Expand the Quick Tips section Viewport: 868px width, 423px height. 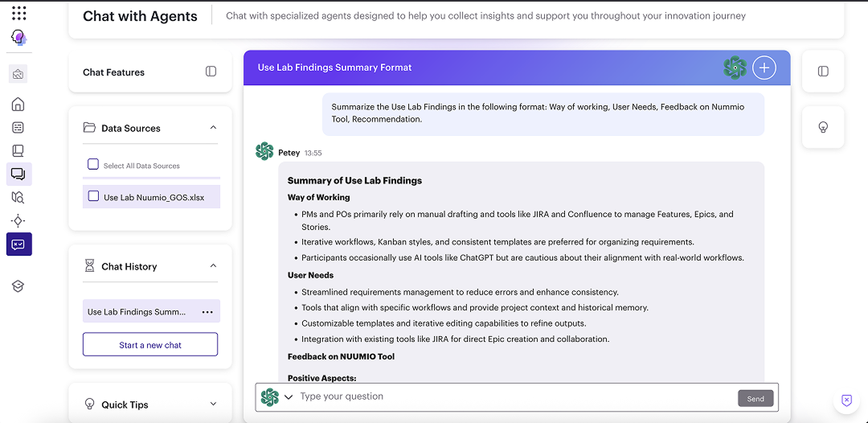tap(213, 405)
